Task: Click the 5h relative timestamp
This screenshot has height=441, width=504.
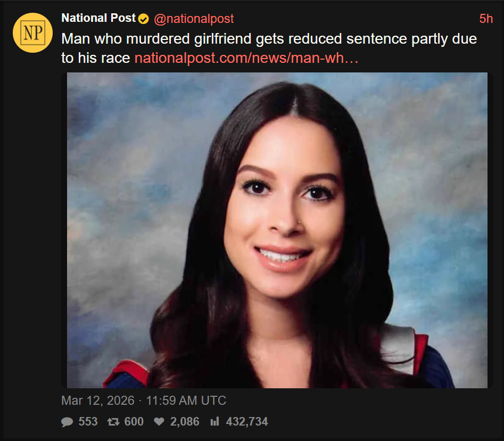Action: coord(485,19)
